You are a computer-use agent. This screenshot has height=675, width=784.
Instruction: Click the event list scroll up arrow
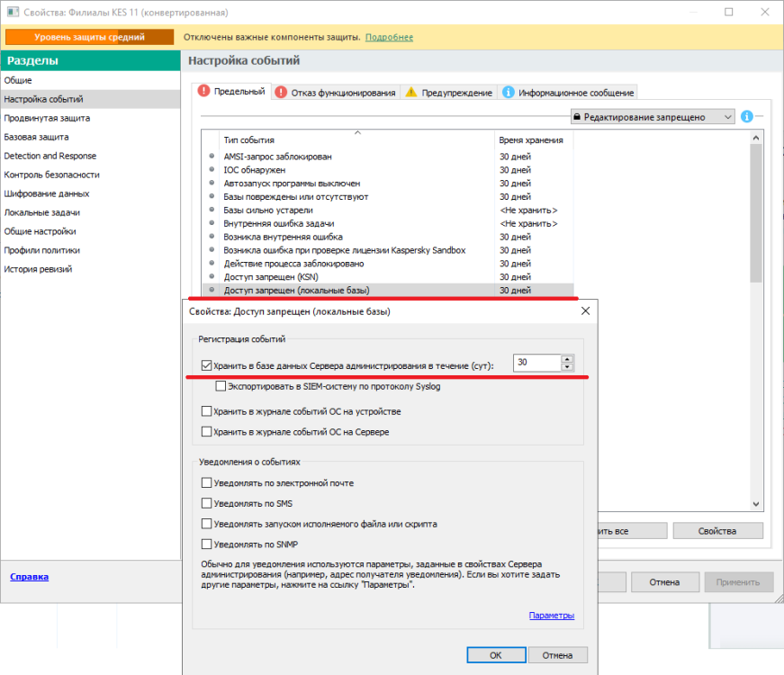pos(756,138)
